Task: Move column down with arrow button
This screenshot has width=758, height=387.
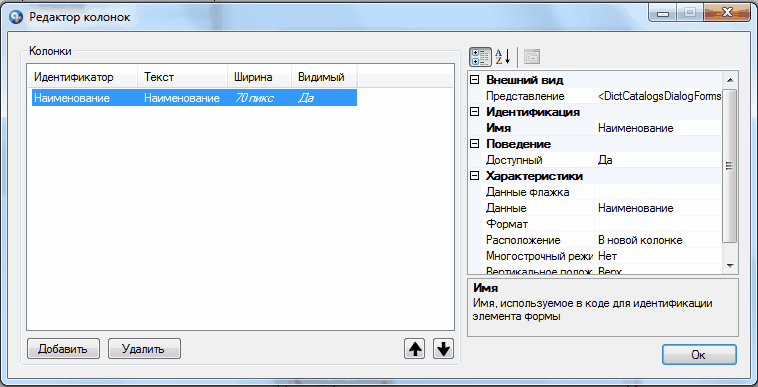Action: (443, 348)
